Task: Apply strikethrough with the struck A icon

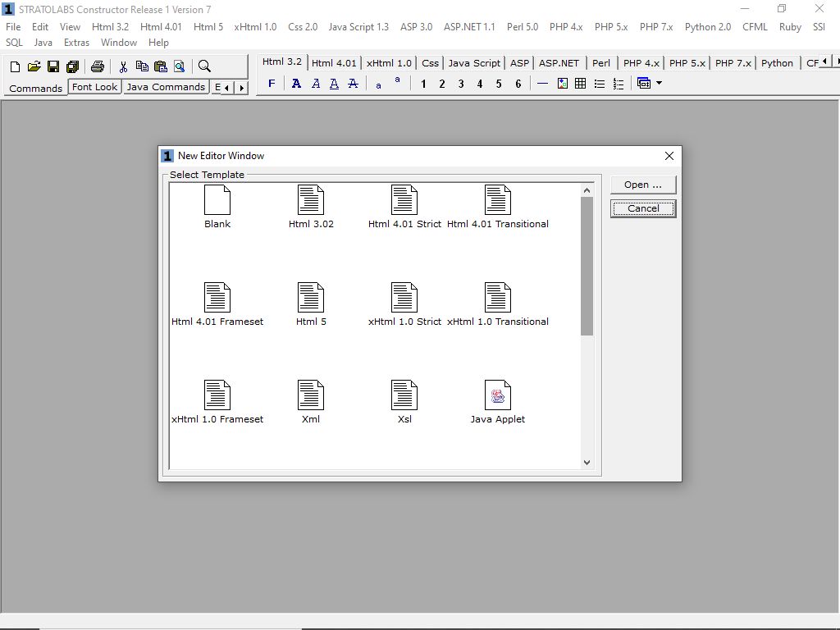Action: (353, 84)
